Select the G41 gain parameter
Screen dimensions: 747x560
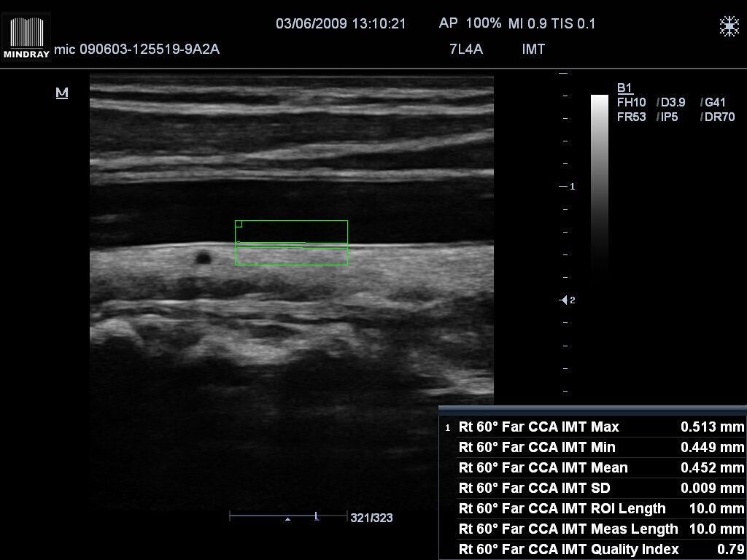[714, 103]
